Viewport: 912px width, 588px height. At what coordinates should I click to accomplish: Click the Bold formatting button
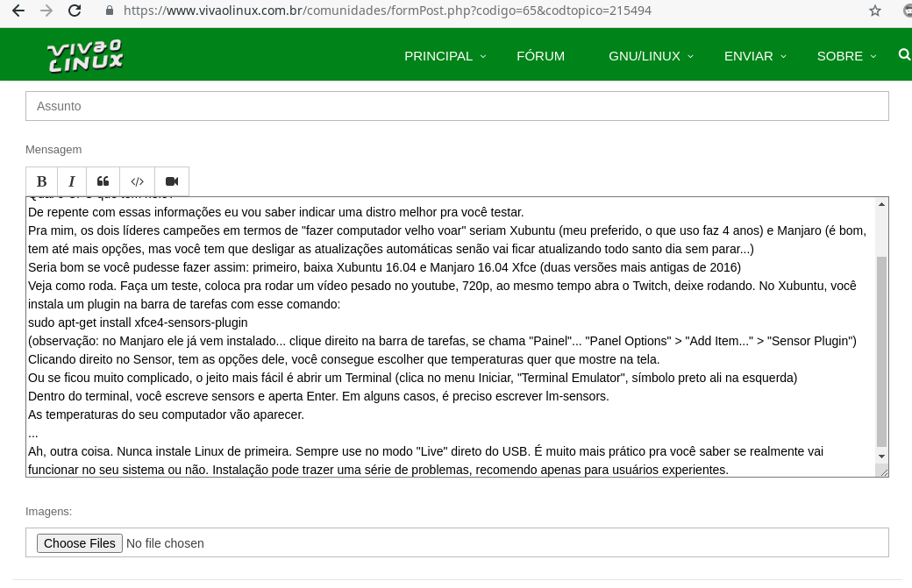click(x=41, y=181)
